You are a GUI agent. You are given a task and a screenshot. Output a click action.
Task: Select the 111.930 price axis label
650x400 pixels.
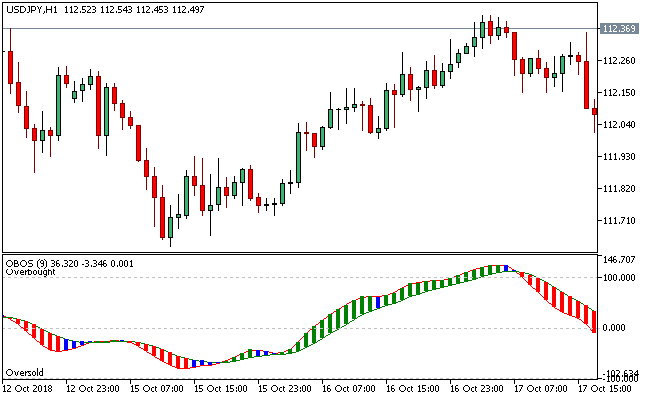tap(620, 157)
